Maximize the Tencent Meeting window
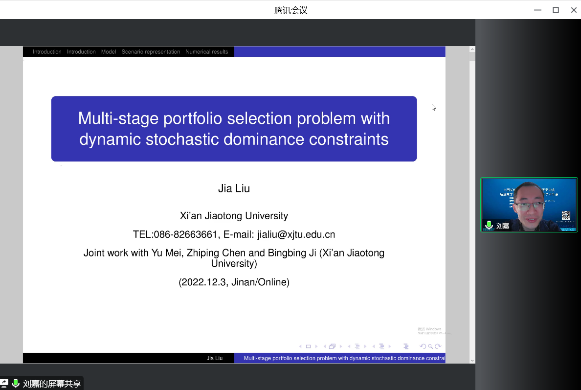This screenshot has width=581, height=390. (556, 10)
